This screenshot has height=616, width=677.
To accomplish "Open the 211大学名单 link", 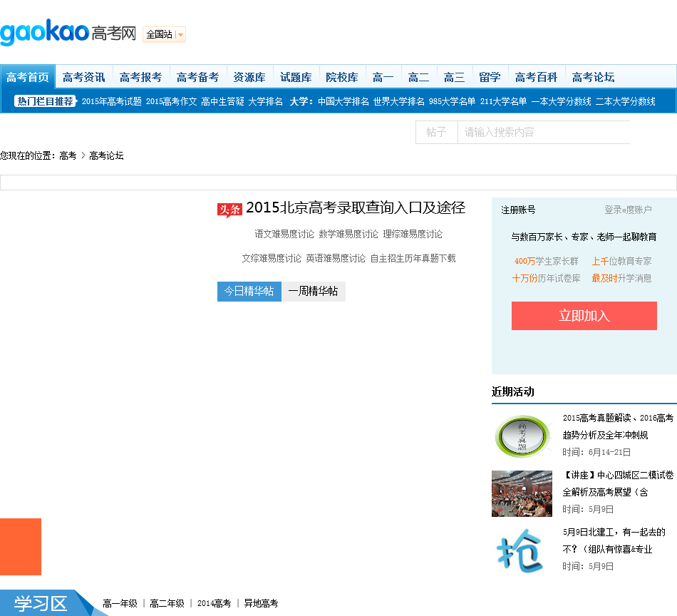I will [x=503, y=101].
